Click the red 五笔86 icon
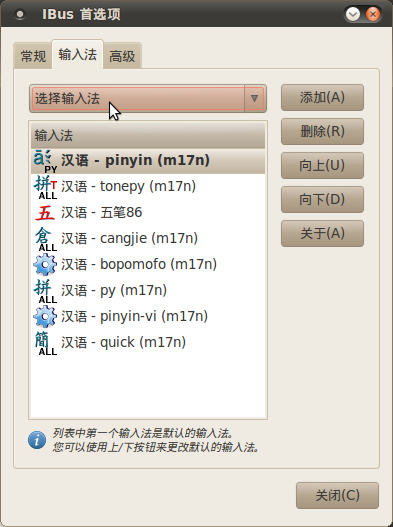The height and width of the screenshot is (527, 393). point(45,213)
